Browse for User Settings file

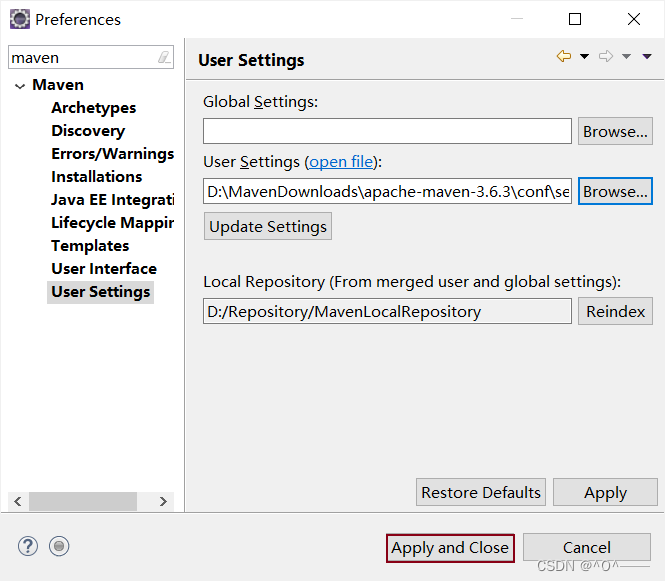pyautogui.click(x=615, y=191)
